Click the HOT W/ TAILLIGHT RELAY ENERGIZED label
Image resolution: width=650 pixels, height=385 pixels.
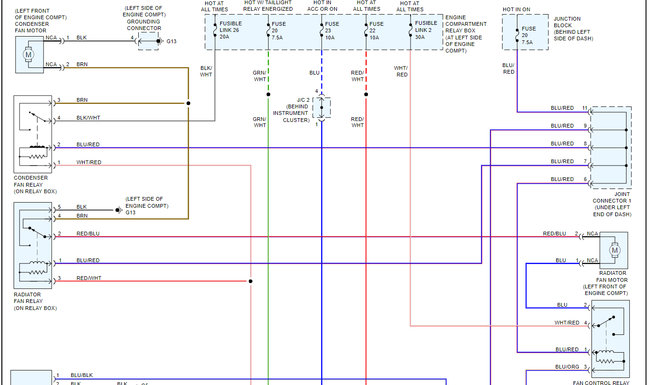click(x=268, y=6)
